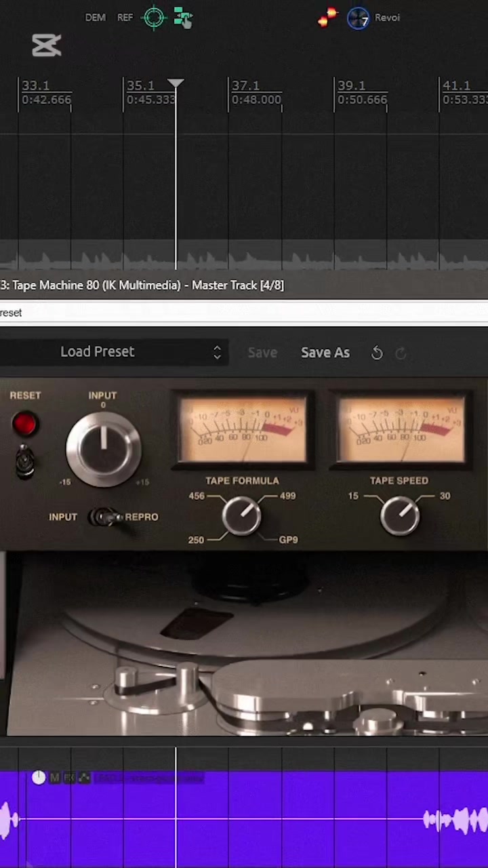Click the REPRO label beside the switch
Viewport: 488px width, 868px height.
142,517
